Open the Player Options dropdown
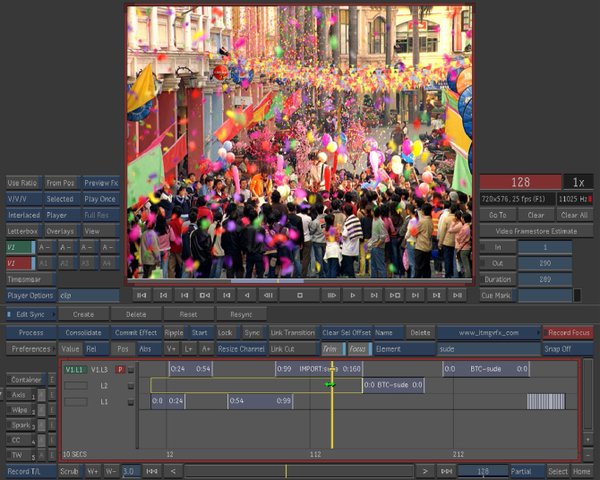The image size is (600, 480). point(31,295)
